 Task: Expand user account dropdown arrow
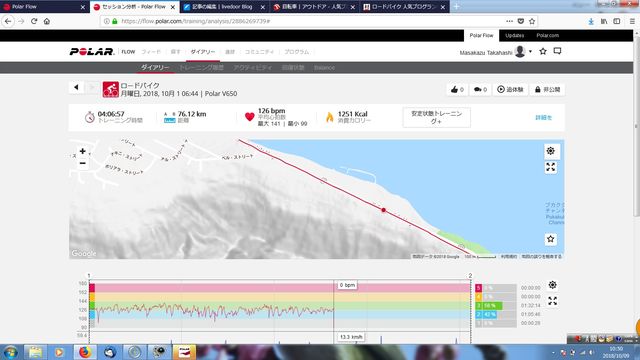[x=530, y=51]
